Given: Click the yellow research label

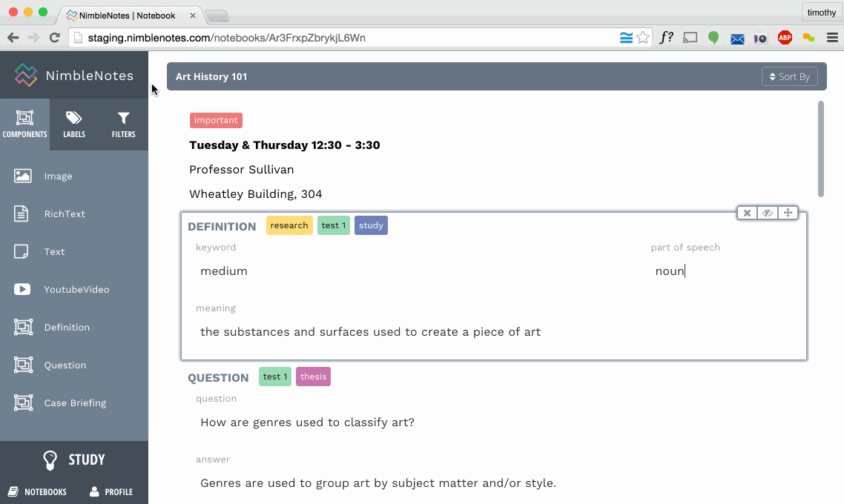Looking at the screenshot, I should 289,225.
